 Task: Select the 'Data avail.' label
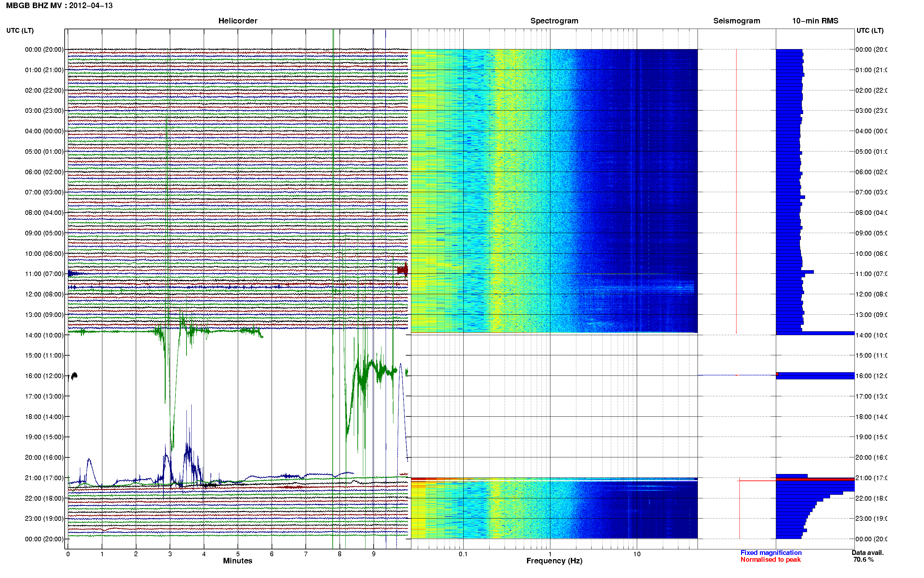[x=867, y=553]
